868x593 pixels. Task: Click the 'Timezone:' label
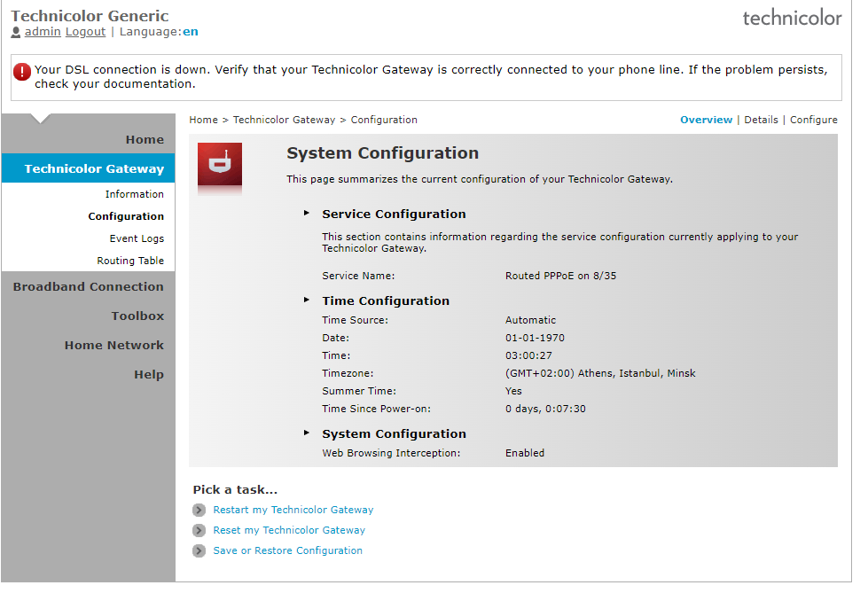(348, 373)
